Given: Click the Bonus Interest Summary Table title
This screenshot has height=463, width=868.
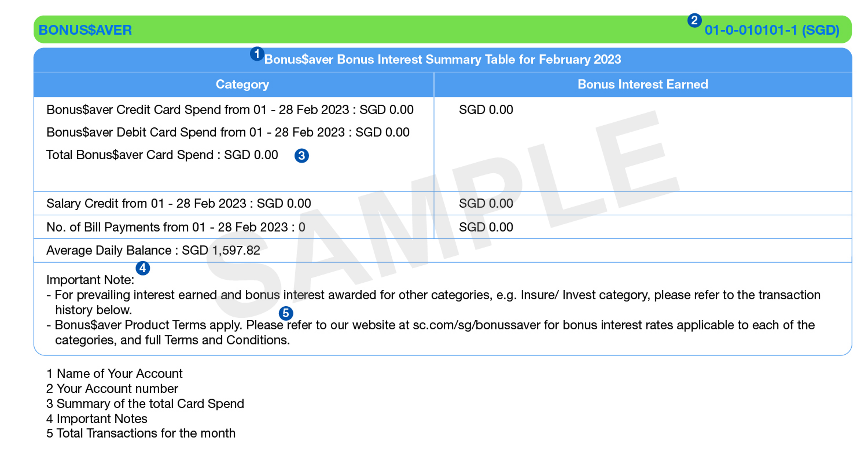Looking at the screenshot, I should click(442, 59).
